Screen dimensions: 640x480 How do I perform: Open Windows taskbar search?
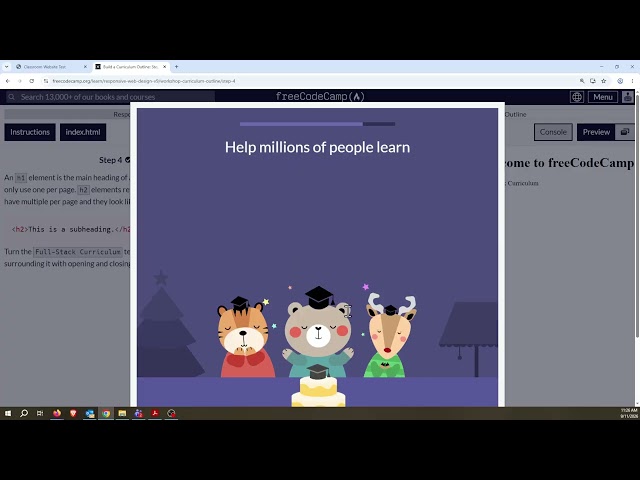pos(24,413)
